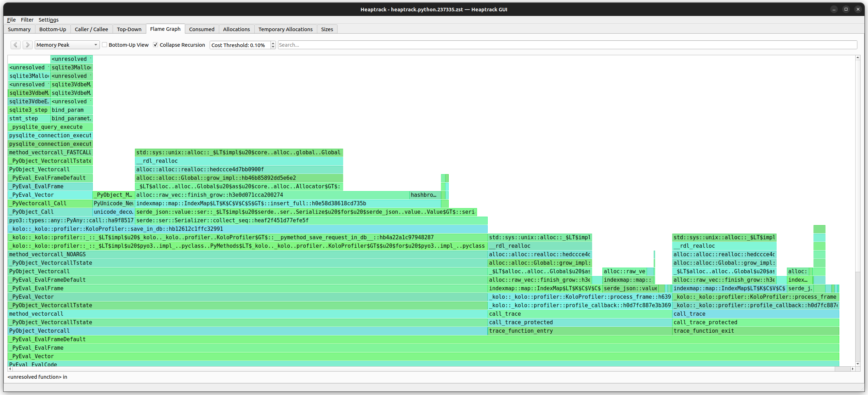Select the PyUnicode_New flame frame
The width and height of the screenshot is (868, 395).
[x=114, y=204]
